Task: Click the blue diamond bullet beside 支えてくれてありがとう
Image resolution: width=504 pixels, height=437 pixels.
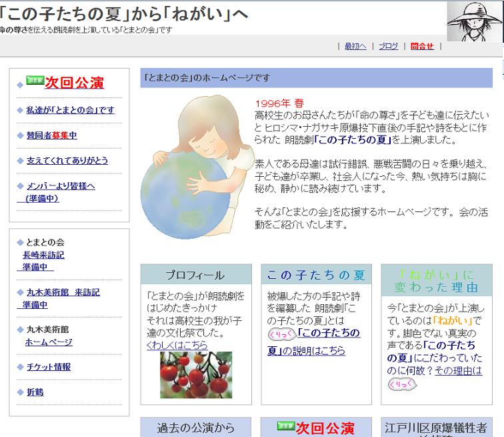Action: [x=20, y=161]
